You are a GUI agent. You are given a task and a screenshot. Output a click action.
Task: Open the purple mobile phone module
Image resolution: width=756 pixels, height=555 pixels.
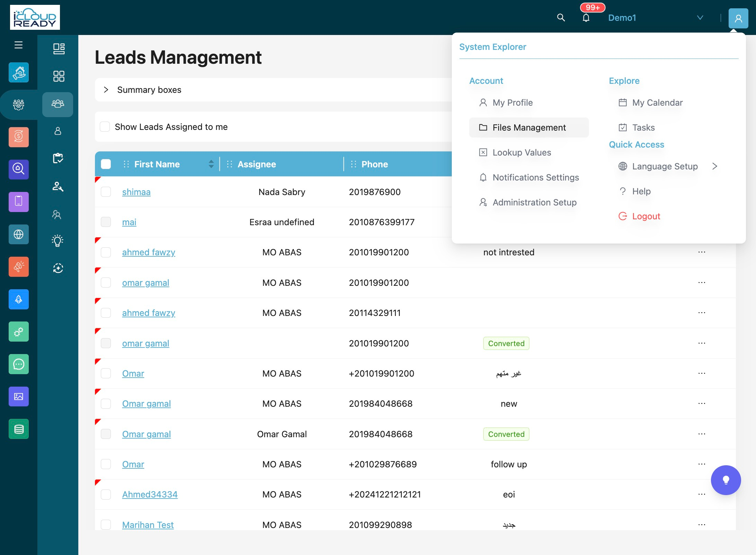coord(19,202)
